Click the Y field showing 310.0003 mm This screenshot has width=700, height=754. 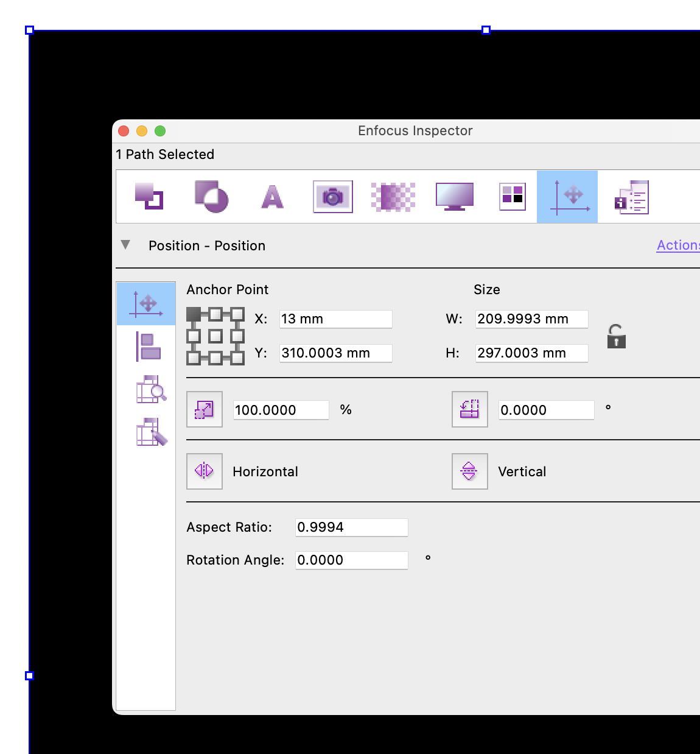coord(336,353)
